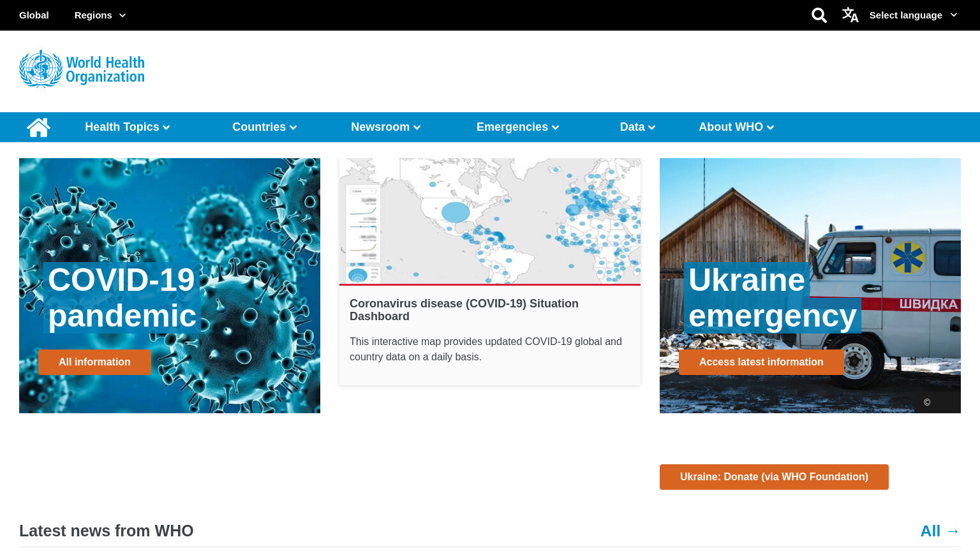Select the Global link in top bar
Screen dimensions: 980x551
coord(34,15)
